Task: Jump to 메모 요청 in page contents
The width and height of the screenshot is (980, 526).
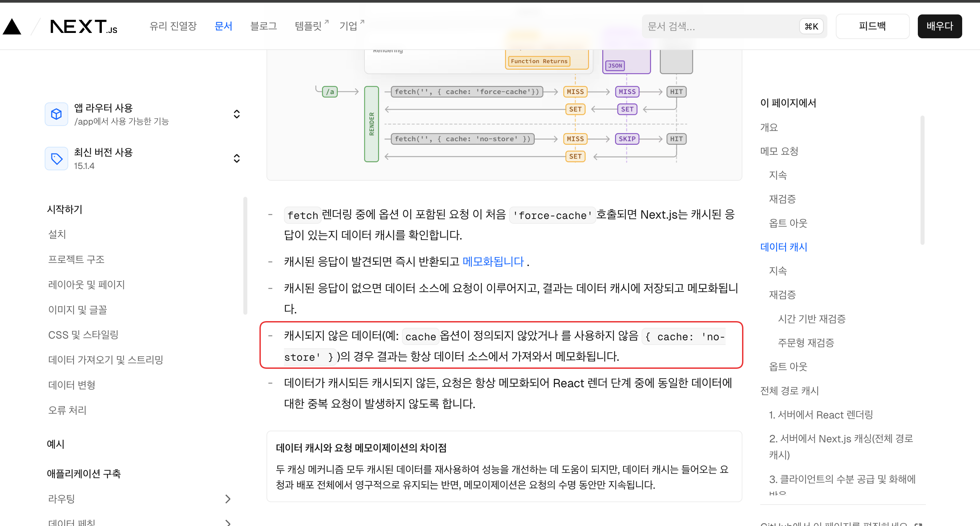Action: coord(779,151)
